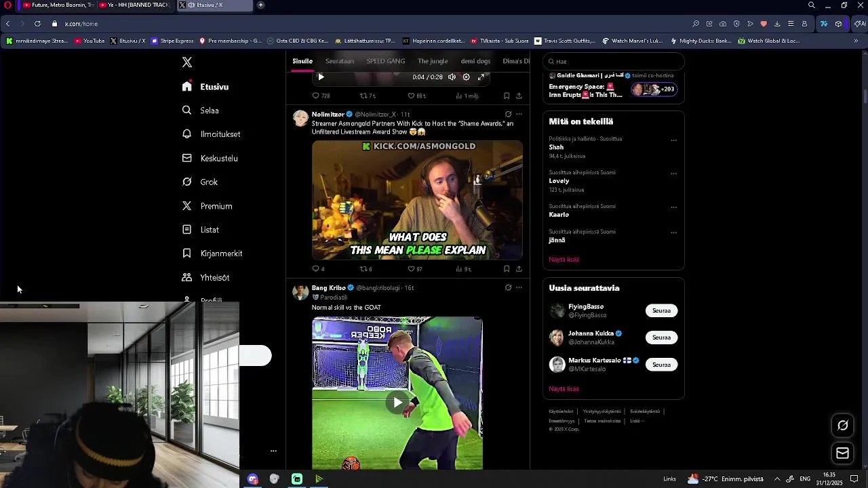Open more options for jännä trend
The height and width of the screenshot is (488, 868).
[x=673, y=233]
